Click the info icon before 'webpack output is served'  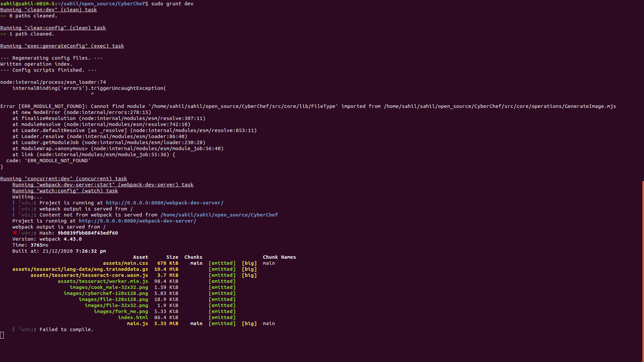tap(13, 209)
